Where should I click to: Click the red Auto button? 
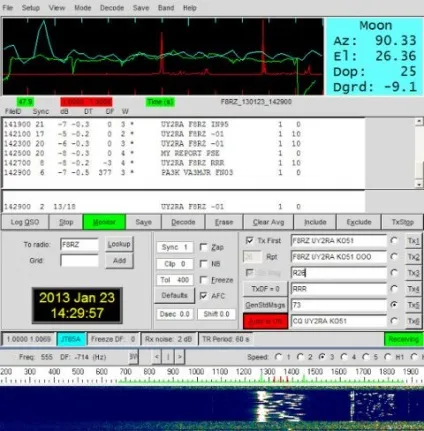(x=265, y=321)
